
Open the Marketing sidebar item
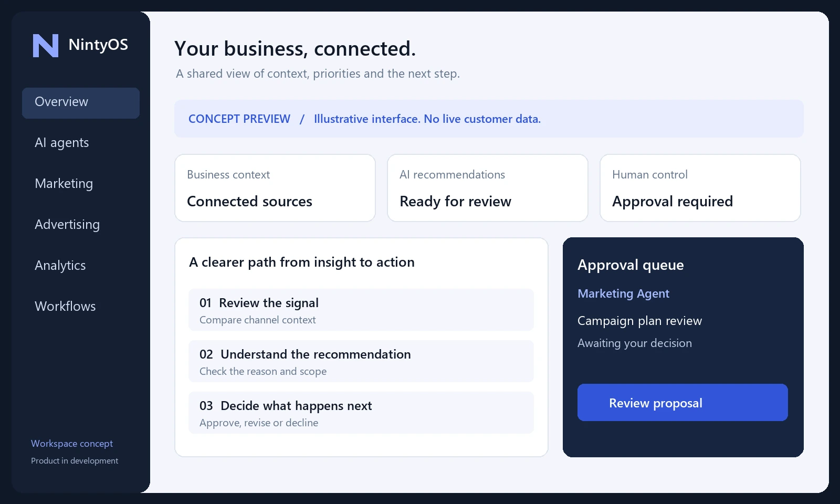(64, 184)
